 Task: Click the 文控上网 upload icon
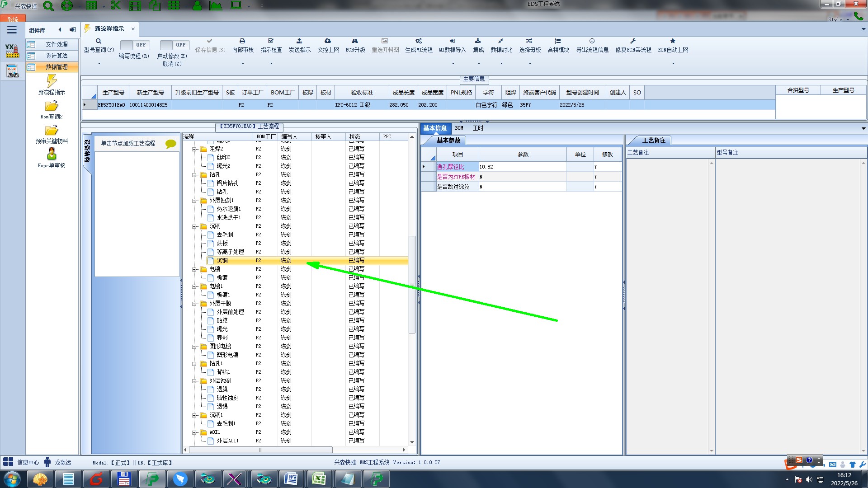328,41
